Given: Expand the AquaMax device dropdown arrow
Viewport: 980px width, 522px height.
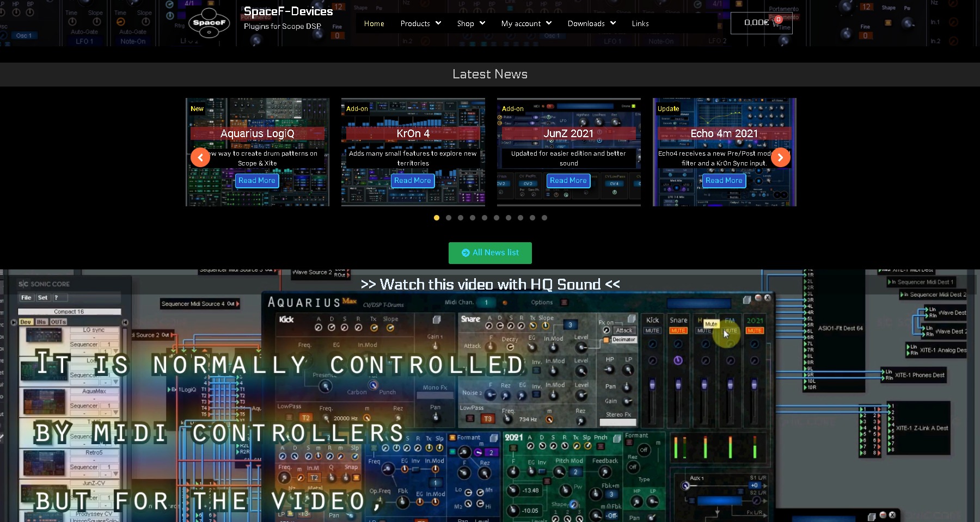Looking at the screenshot, I should click(x=116, y=413).
